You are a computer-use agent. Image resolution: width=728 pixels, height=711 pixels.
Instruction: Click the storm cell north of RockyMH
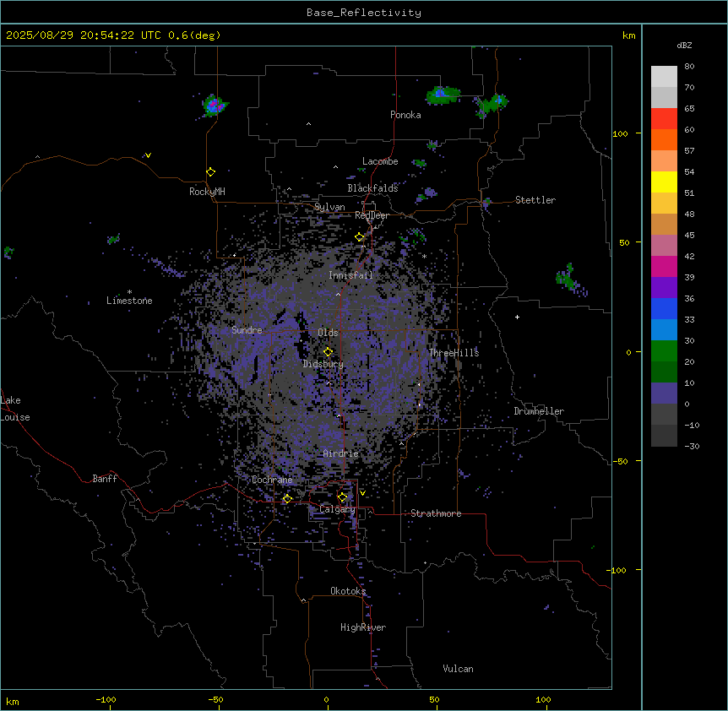click(x=214, y=106)
